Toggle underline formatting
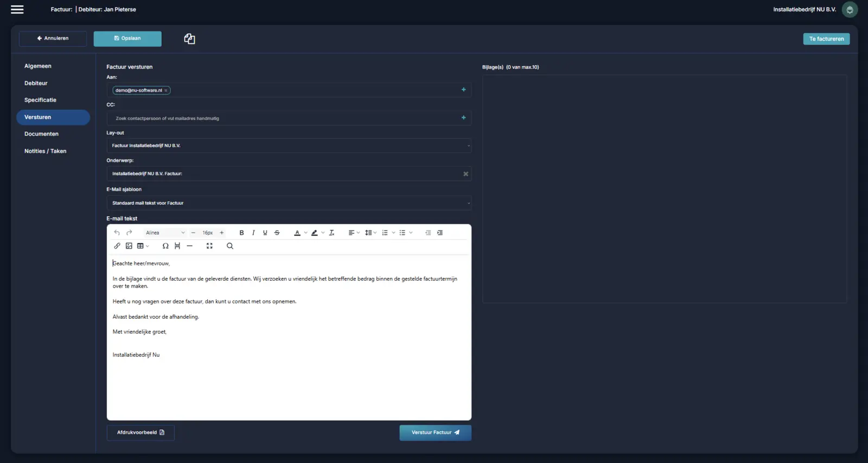 (x=265, y=233)
